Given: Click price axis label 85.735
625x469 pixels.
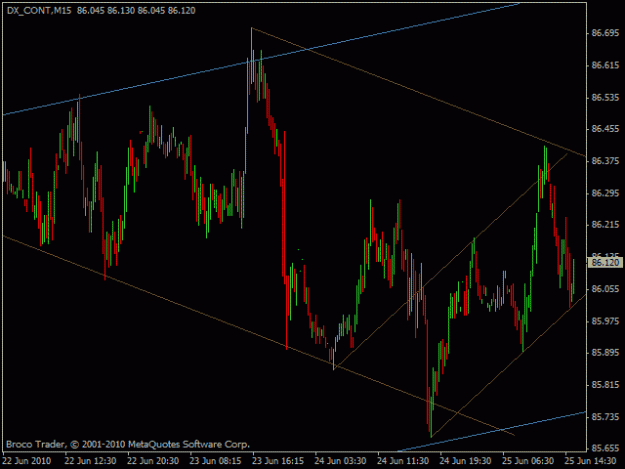Looking at the screenshot, I should 605,417.
